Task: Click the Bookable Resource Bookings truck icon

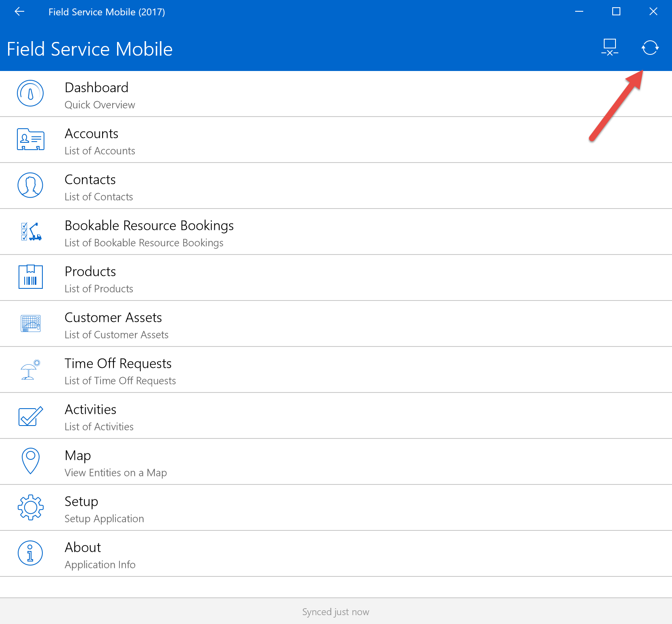Action: (31, 232)
